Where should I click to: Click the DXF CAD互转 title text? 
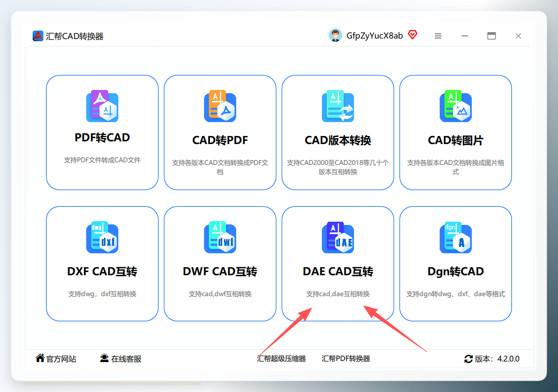[102, 272]
